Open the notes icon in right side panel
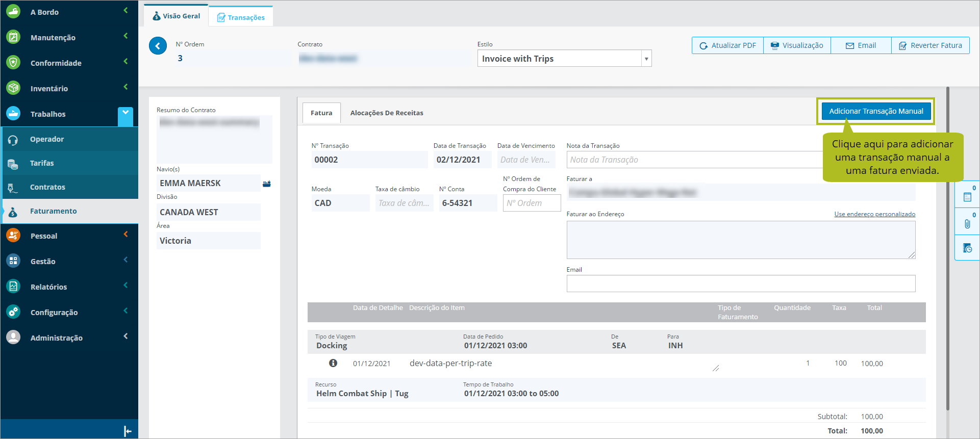The image size is (980, 439). [x=967, y=197]
